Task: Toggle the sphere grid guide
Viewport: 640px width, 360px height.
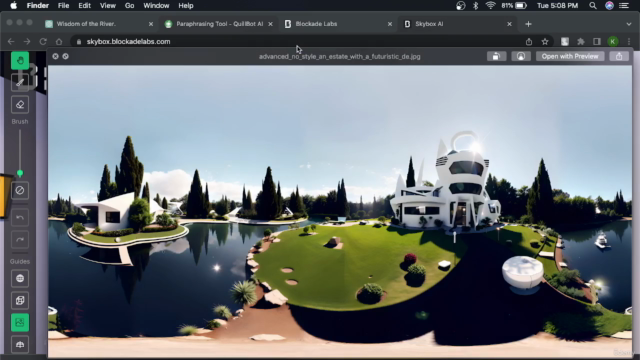Action: coord(20,278)
